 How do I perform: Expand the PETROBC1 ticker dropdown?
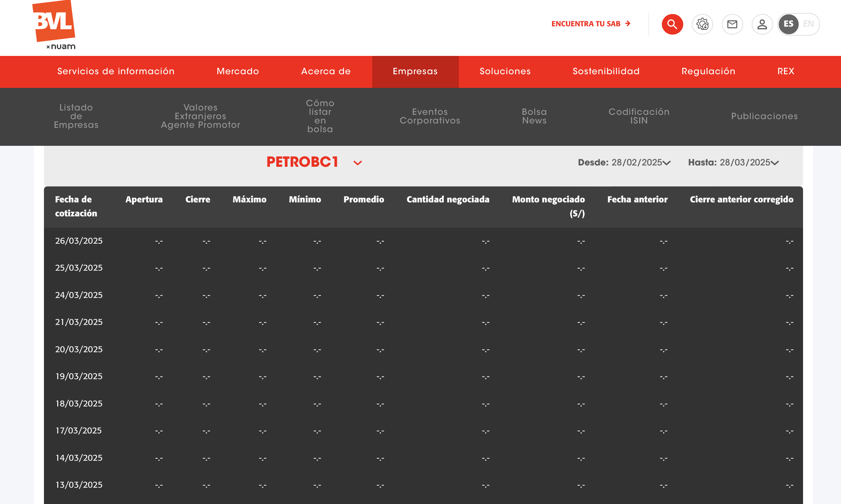tap(358, 163)
